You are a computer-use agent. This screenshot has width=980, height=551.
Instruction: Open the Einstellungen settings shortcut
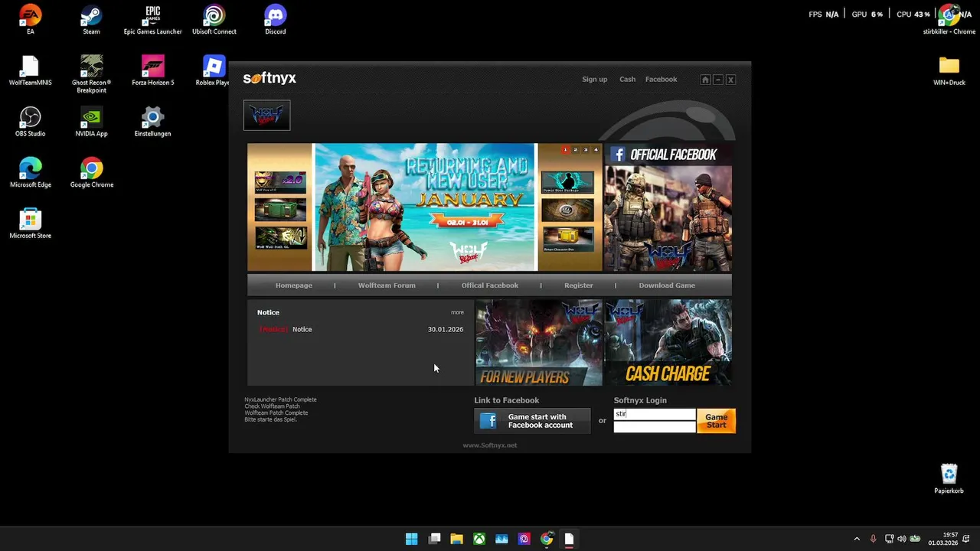pos(152,122)
